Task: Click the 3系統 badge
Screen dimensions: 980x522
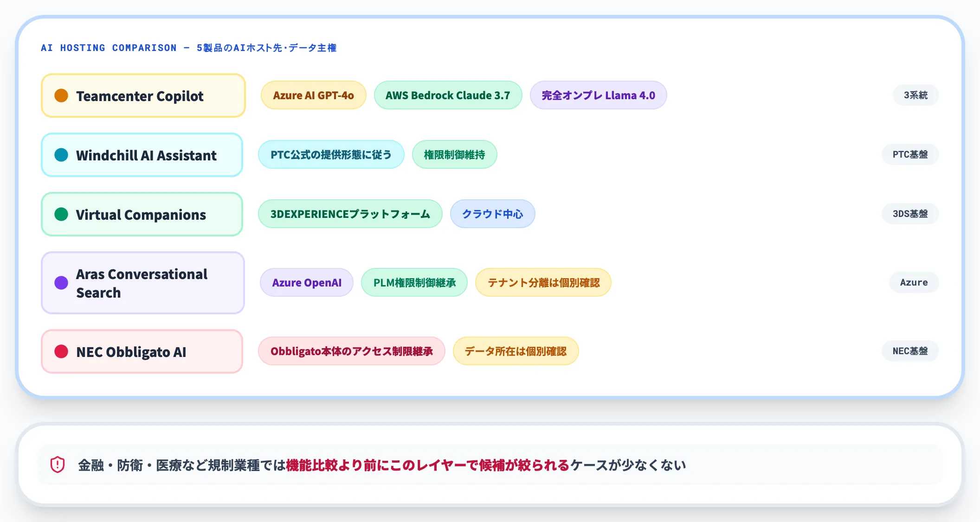Action: pos(916,95)
